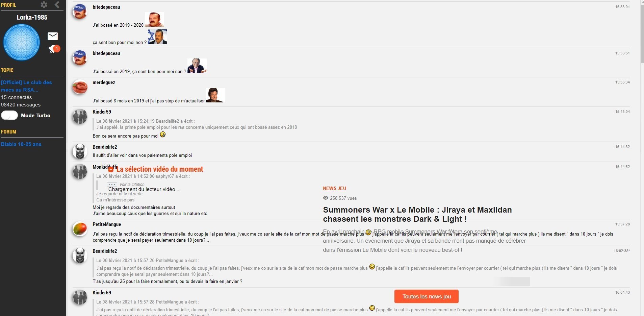
Task: Open the notifications icon with red badge
Action: [x=54, y=49]
